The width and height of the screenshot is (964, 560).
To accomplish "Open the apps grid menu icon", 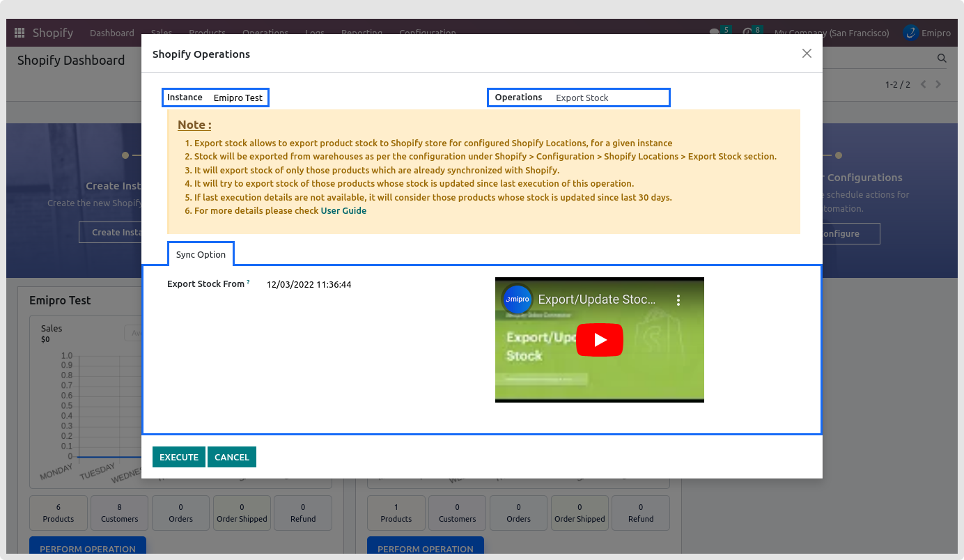I will click(x=20, y=33).
